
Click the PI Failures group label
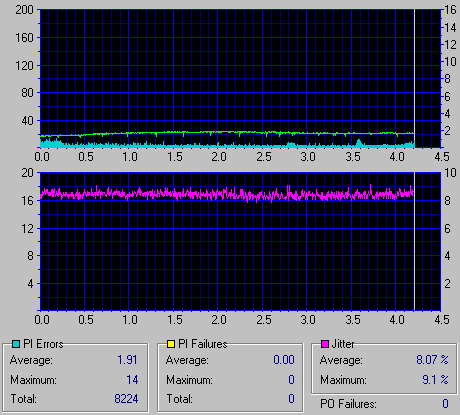click(203, 344)
